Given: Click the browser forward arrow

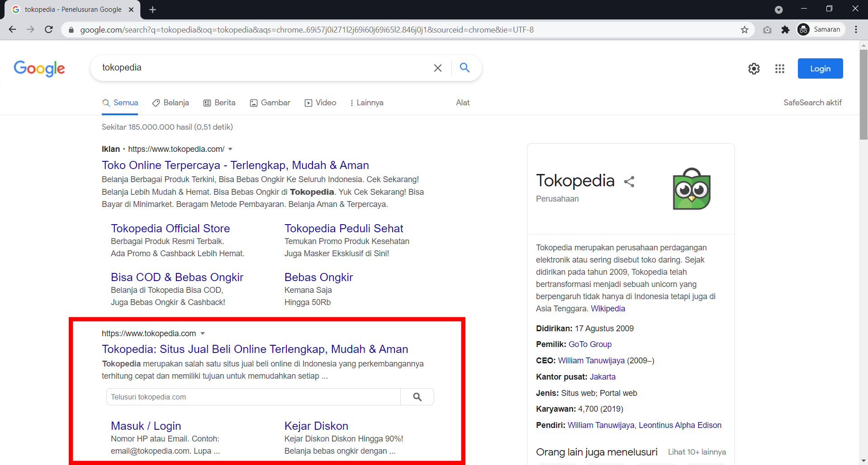Looking at the screenshot, I should (30, 29).
